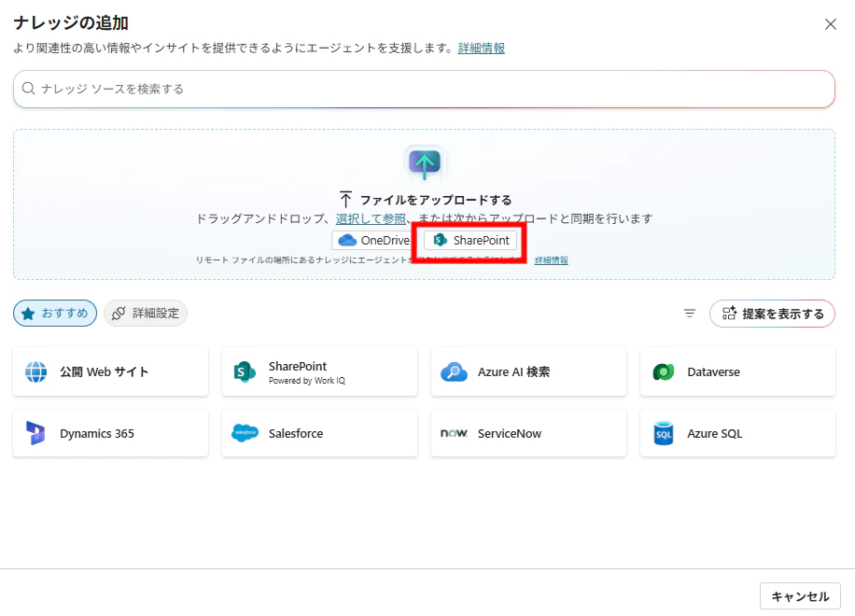
Task: Open the filter lines icon
Action: coord(690,314)
